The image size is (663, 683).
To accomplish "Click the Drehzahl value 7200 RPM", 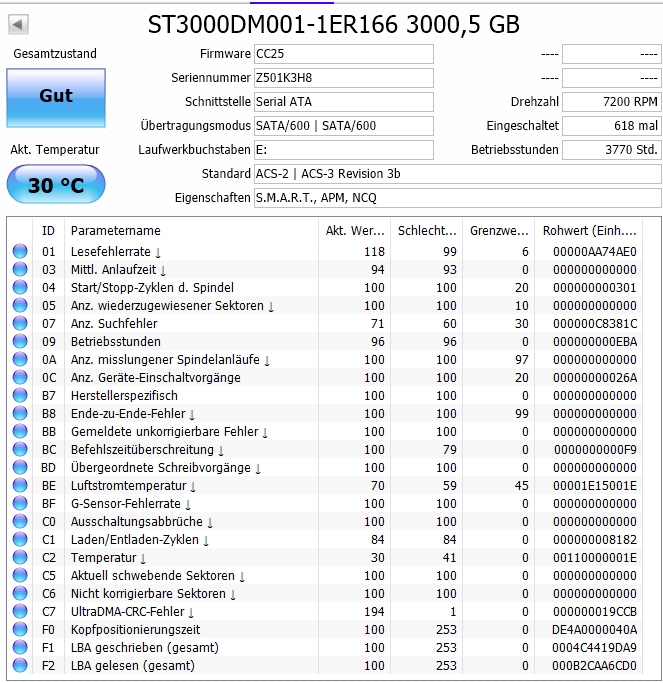I will coord(612,102).
